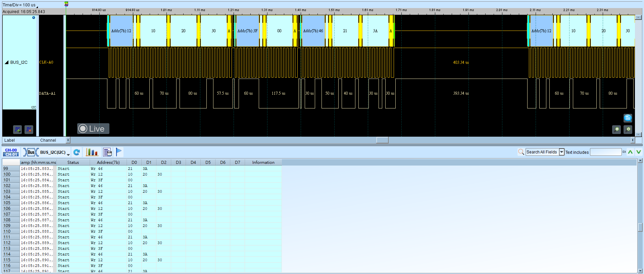Viewport: 644px width, 274px height.
Task: Open BUS_I2C settings gear
Action: [34, 18]
